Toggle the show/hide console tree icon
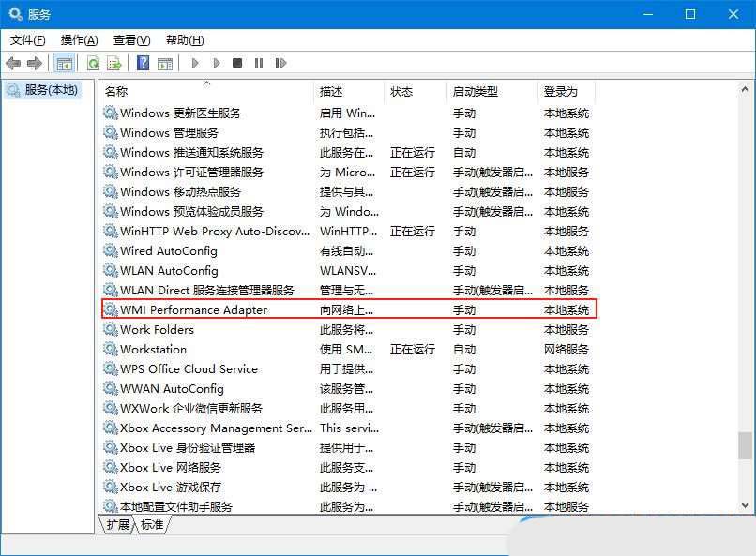Viewport: 756px width, 556px height. pyautogui.click(x=64, y=63)
